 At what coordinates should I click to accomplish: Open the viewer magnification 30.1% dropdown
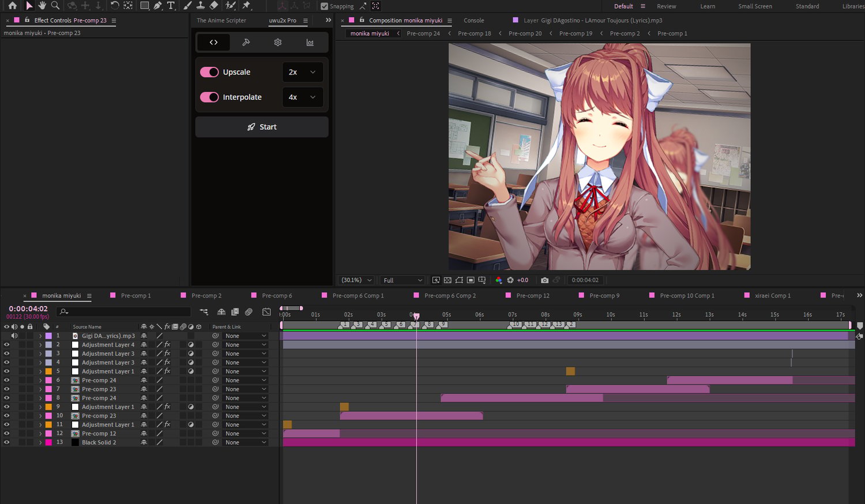coord(356,280)
